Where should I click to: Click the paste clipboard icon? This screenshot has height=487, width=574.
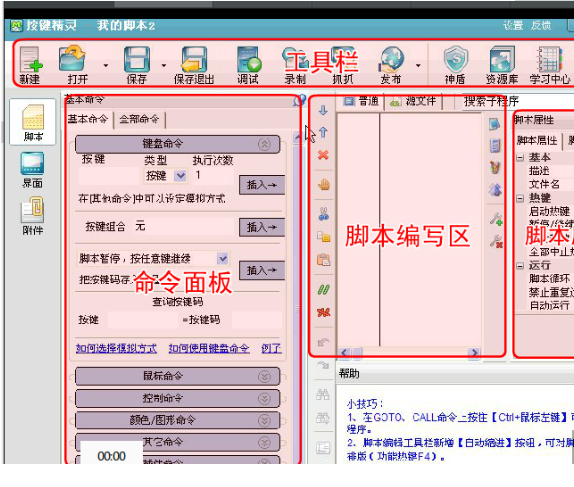[x=324, y=260]
